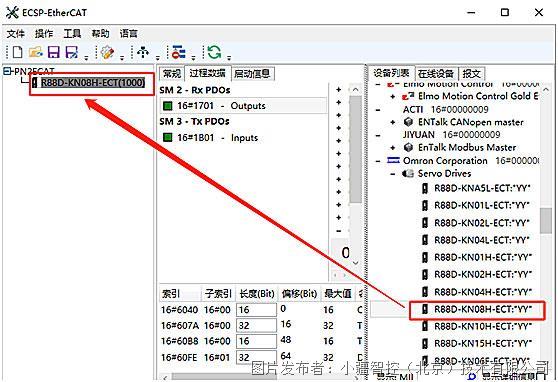Collapse the Omron Corporation vendor node
Screen dimensions: 558x382
378,161
